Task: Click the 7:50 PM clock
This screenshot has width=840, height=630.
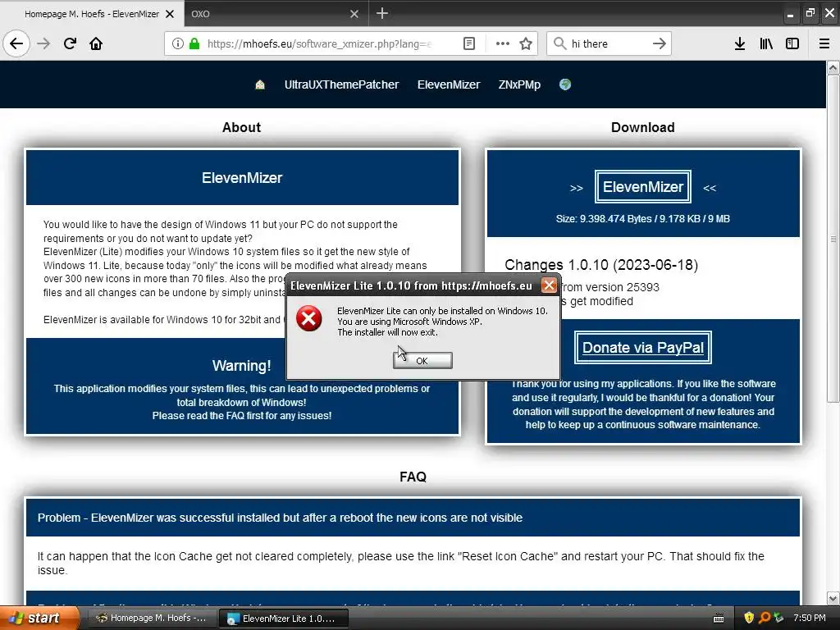Action: coord(809,618)
